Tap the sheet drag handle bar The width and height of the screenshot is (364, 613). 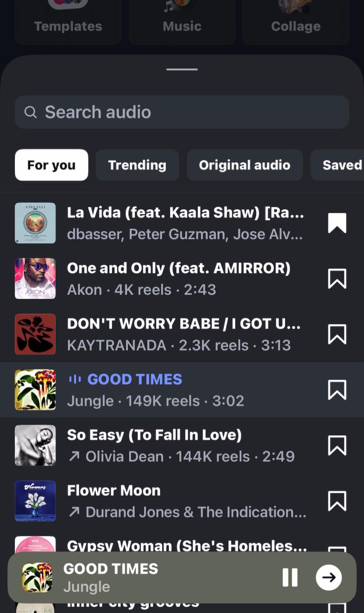(x=182, y=70)
